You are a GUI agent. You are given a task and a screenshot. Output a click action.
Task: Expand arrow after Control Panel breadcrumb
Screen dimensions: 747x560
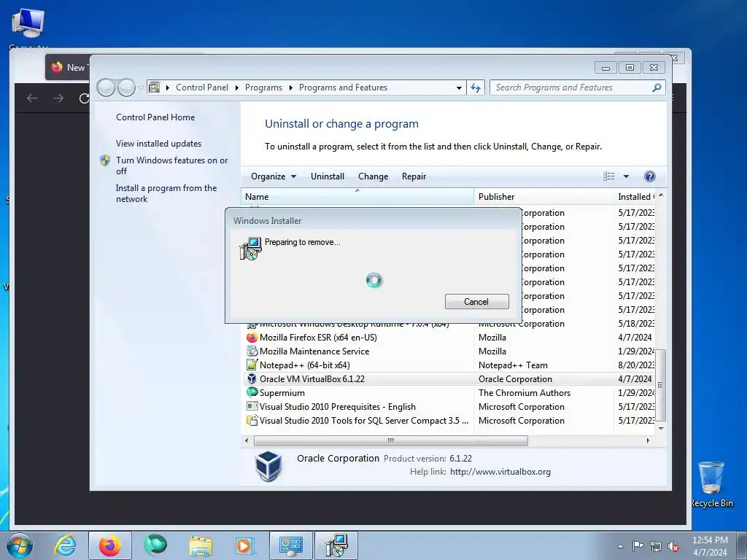pos(237,87)
